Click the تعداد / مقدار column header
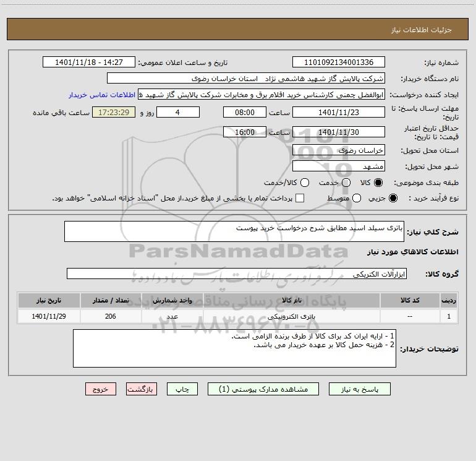Image resolution: width=476 pixels, height=461 pixels. (111, 300)
